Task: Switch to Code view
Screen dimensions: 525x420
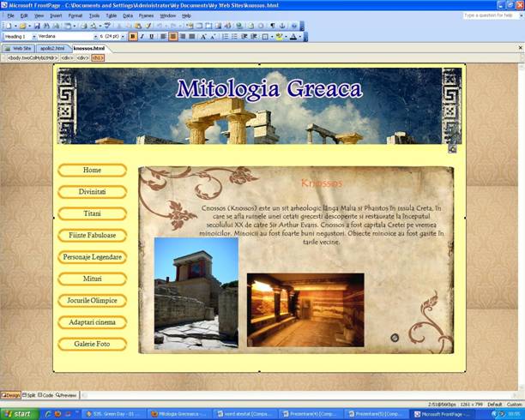Action: coord(45,395)
